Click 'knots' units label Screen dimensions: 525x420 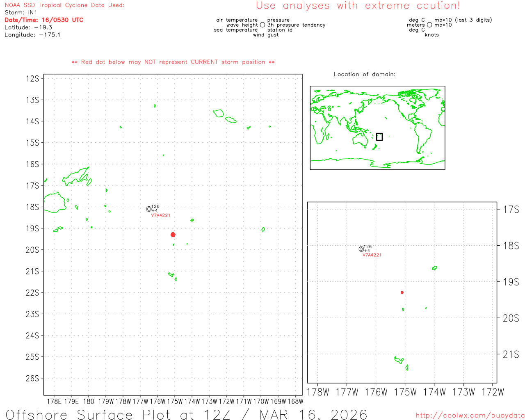(431, 35)
